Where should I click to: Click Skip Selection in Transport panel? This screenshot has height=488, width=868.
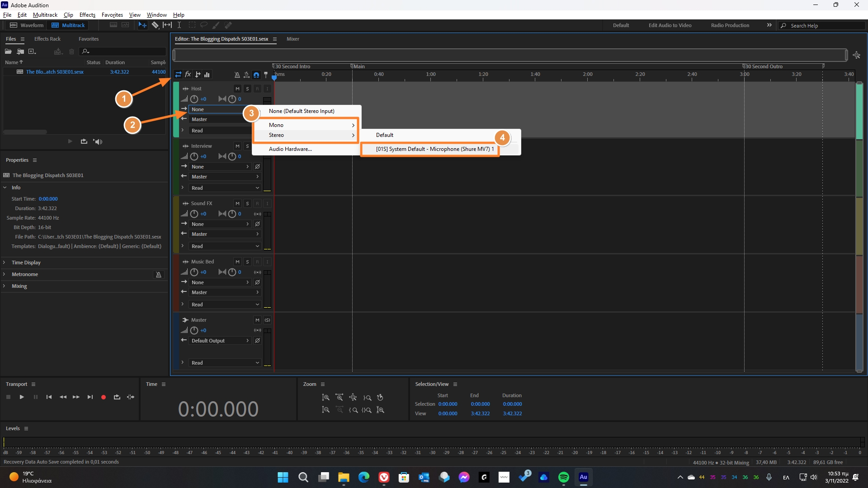point(131,397)
